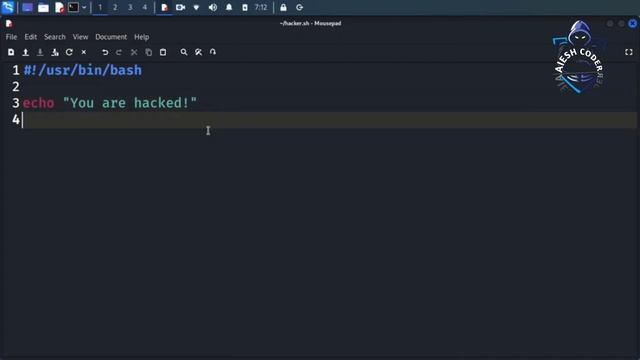Open the Document menu
Image resolution: width=640 pixels, height=360 pixels.
[x=111, y=37]
